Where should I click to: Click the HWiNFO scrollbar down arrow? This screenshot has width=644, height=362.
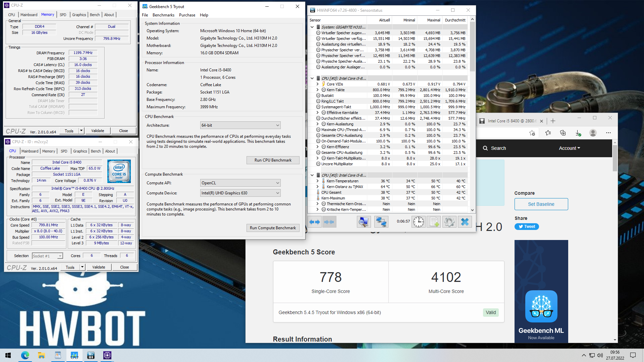472,210
